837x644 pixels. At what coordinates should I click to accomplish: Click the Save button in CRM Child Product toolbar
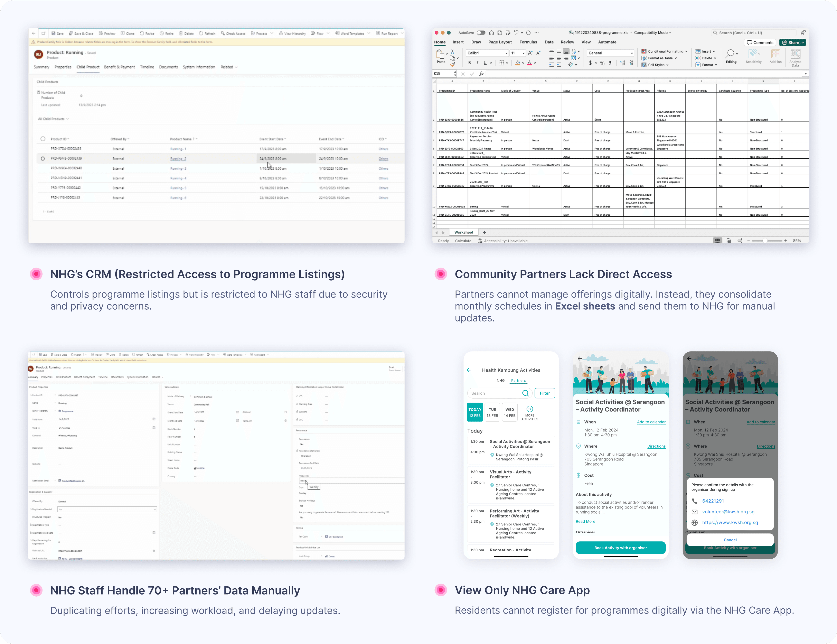[57, 33]
